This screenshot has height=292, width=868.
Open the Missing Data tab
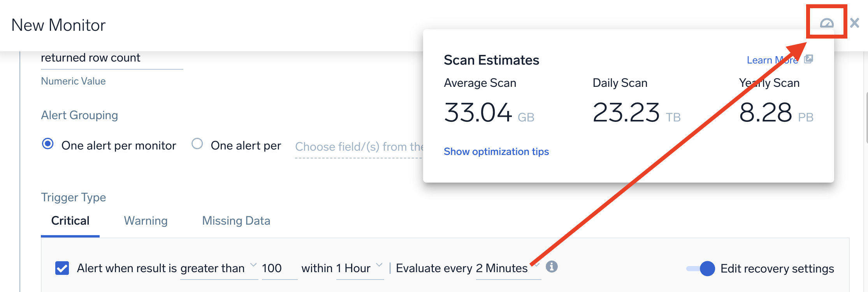pos(235,220)
